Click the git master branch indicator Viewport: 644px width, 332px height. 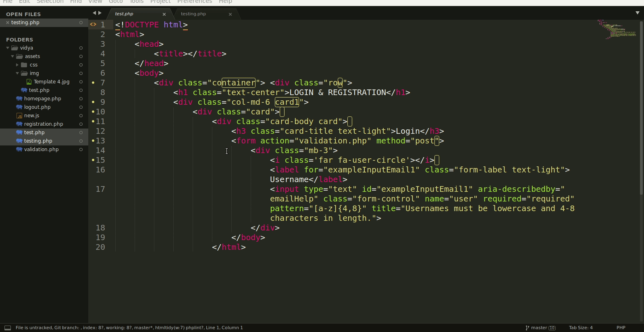point(540,328)
